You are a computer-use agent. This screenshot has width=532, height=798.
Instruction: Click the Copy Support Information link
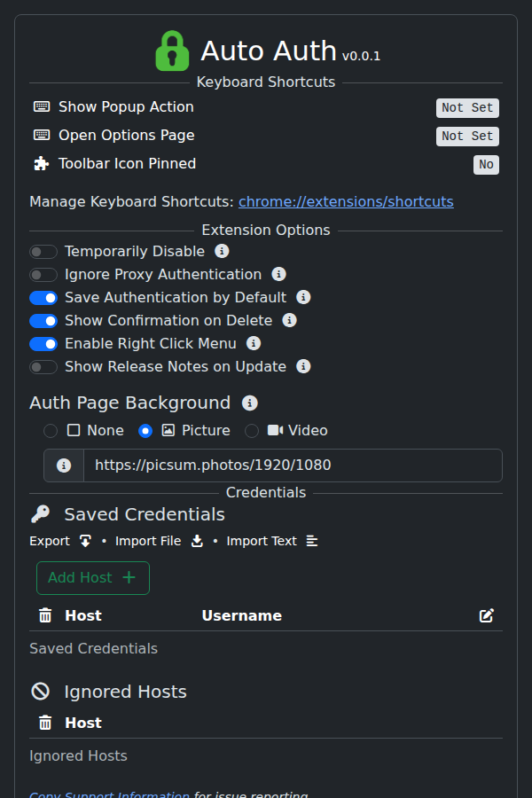click(x=109, y=794)
